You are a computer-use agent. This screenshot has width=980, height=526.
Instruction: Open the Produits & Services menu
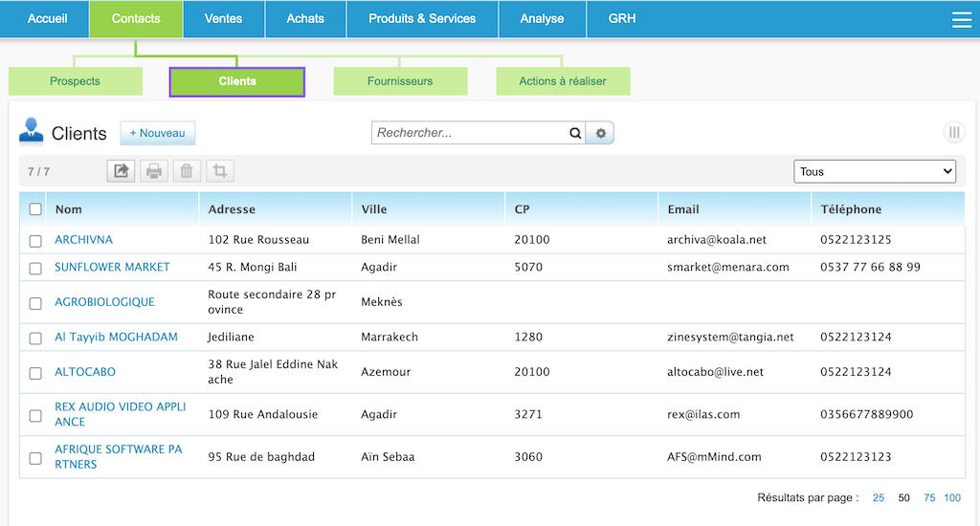421,18
